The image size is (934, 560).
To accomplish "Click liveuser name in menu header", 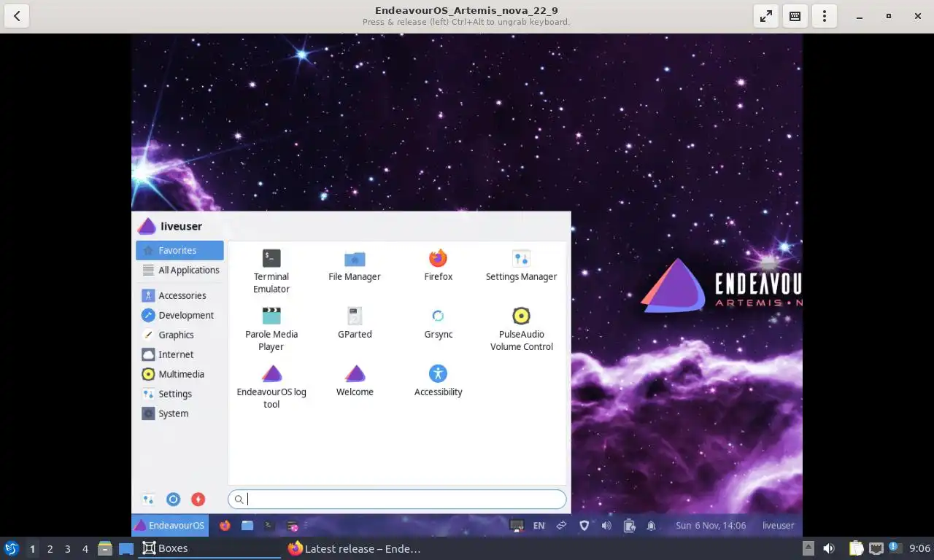I will coord(182,226).
